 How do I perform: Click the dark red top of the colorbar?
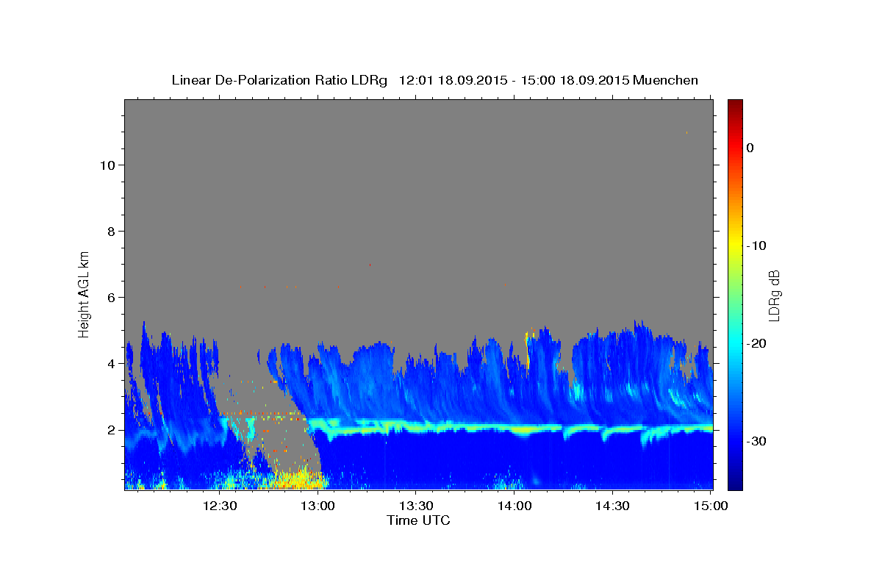point(735,105)
